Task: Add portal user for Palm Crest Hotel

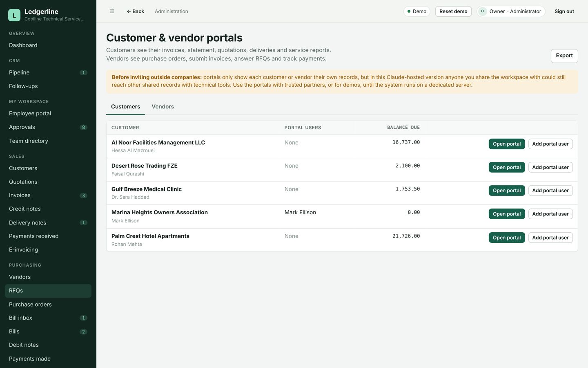Action: 550,238
